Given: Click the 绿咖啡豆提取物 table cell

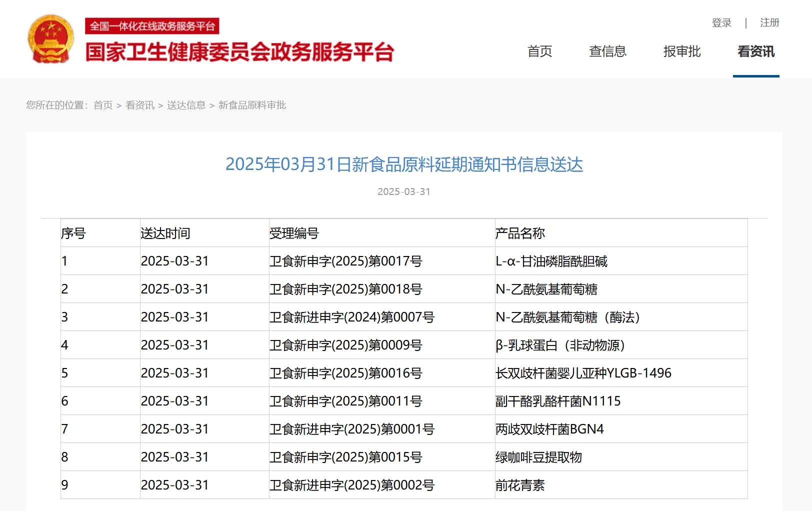Looking at the screenshot, I should tap(538, 457).
